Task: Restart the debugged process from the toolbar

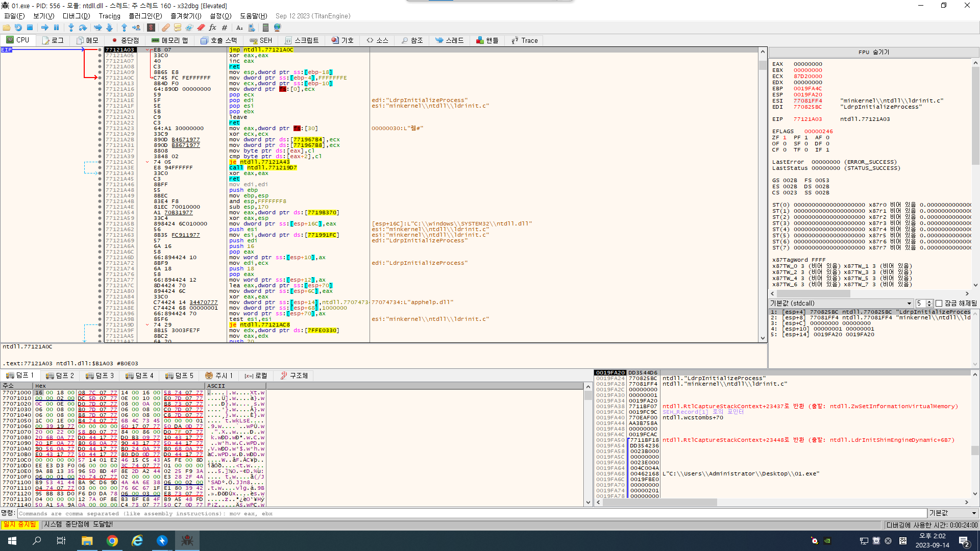Action: (18, 28)
